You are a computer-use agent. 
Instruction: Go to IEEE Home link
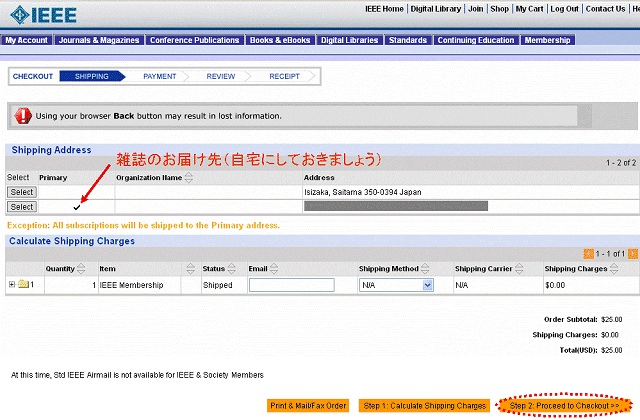click(384, 9)
